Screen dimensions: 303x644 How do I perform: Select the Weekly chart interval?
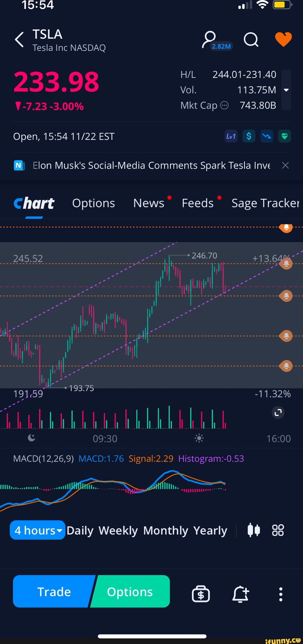(118, 530)
